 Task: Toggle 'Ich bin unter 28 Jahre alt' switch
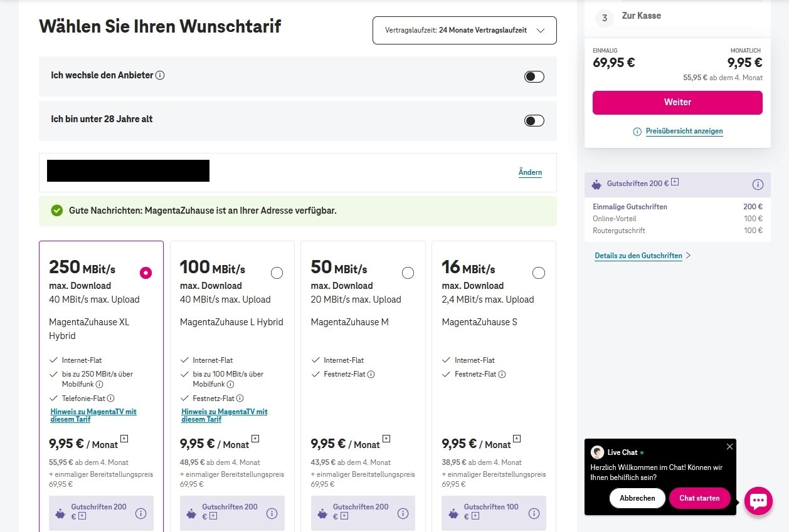click(x=534, y=121)
